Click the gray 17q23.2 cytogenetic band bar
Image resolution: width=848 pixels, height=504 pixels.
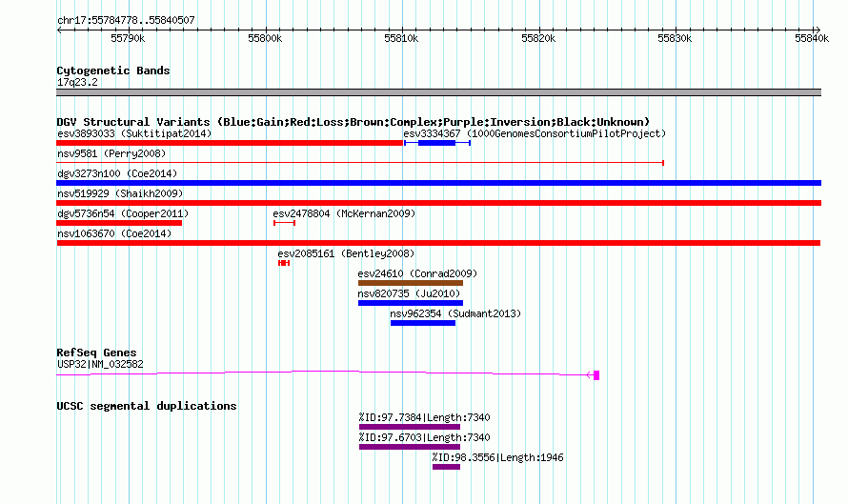pos(438,92)
